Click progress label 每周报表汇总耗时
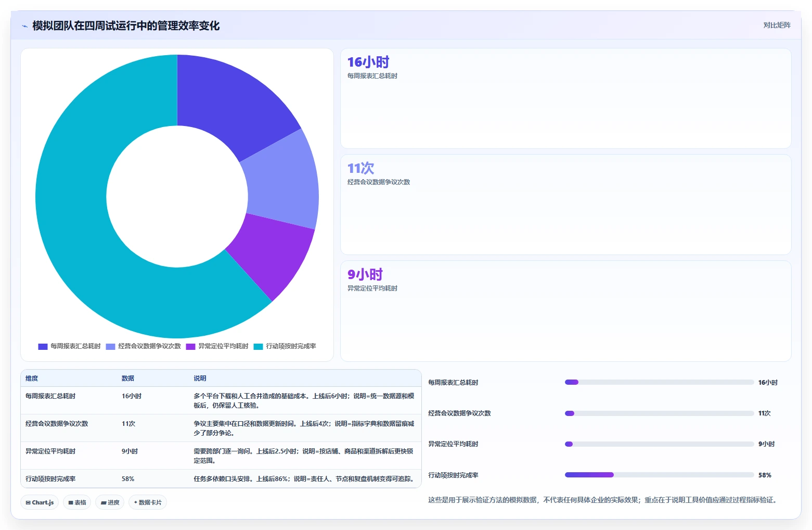The image size is (812, 530). point(453,383)
